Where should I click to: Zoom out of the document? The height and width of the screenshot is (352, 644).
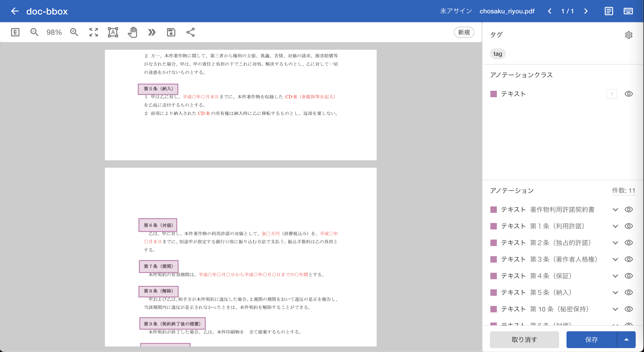(x=34, y=32)
